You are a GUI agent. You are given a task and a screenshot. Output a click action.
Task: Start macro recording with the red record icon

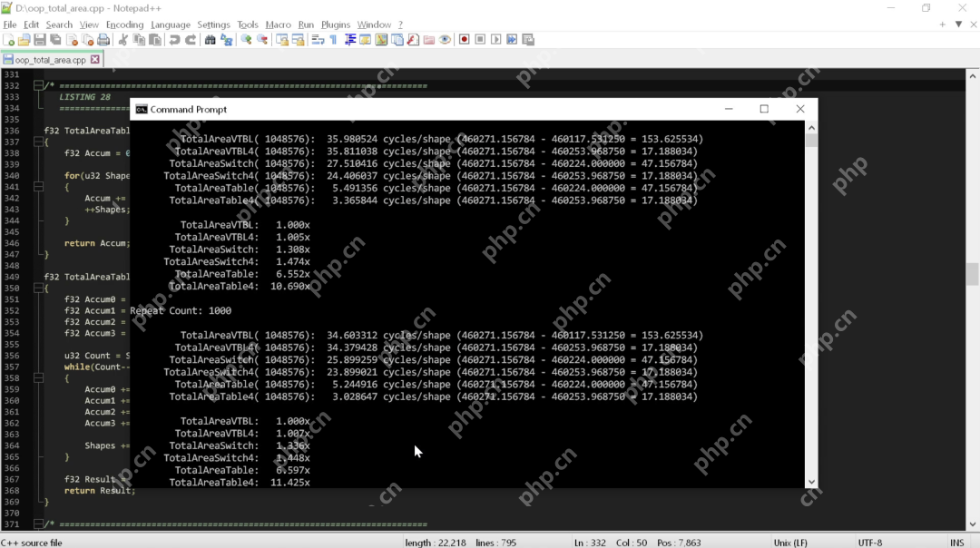[464, 40]
